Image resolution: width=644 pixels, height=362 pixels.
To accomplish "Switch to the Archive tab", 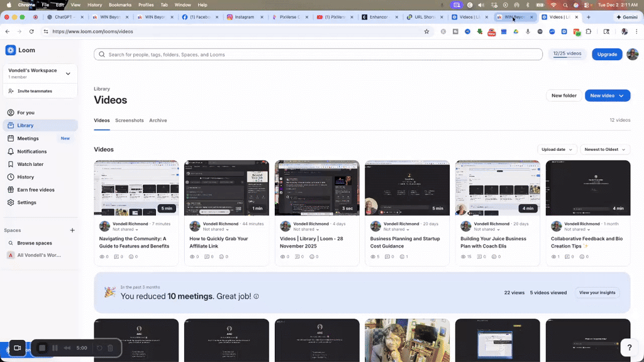I will point(158,120).
